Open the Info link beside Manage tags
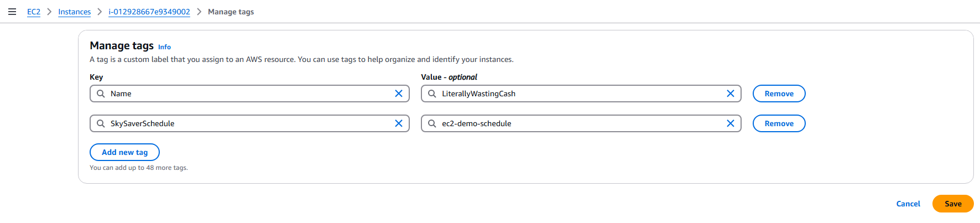980x223 pixels. click(164, 47)
